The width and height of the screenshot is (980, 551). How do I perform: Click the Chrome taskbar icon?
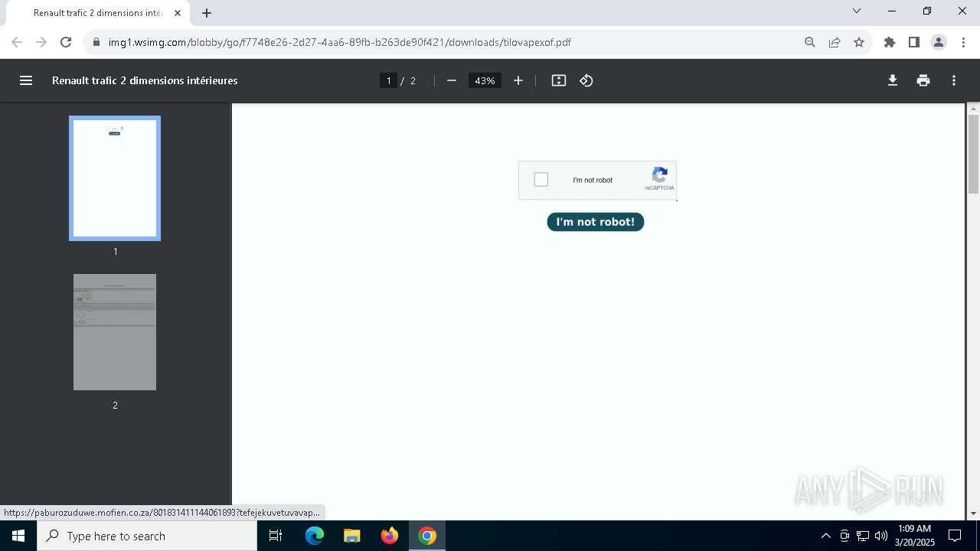pyautogui.click(x=427, y=536)
